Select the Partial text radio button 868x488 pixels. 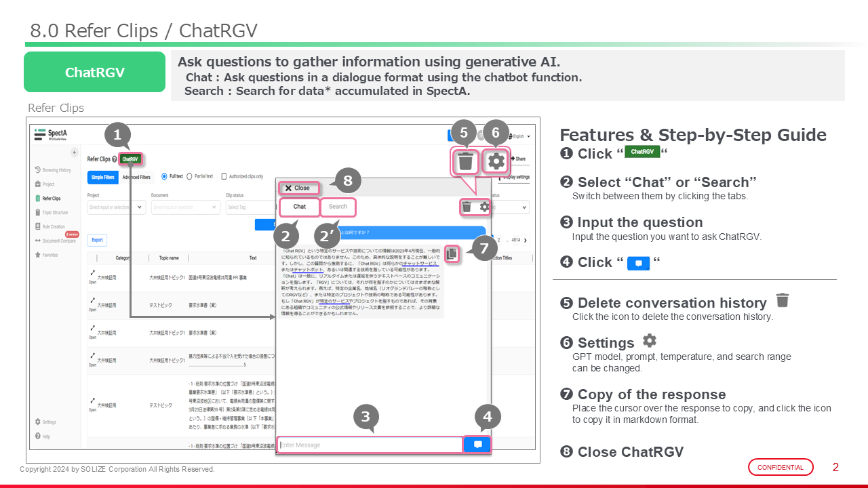click(x=190, y=176)
